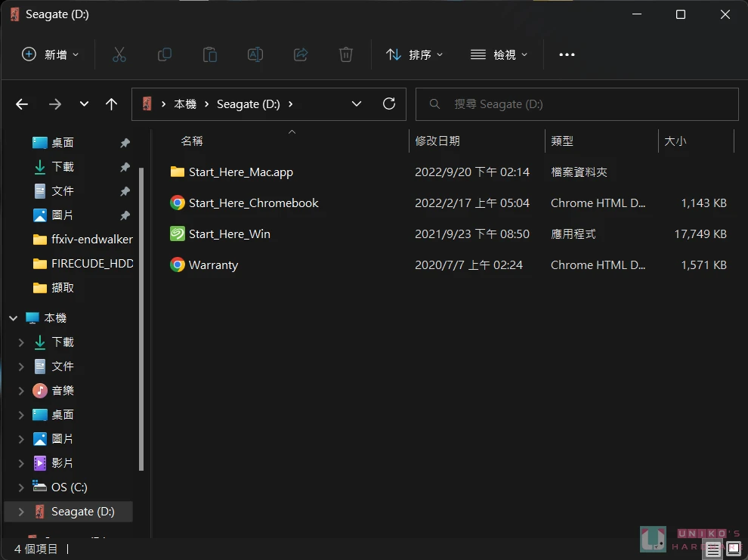Sort by 大小 column header
Screen dimensions: 748x560
click(x=675, y=141)
